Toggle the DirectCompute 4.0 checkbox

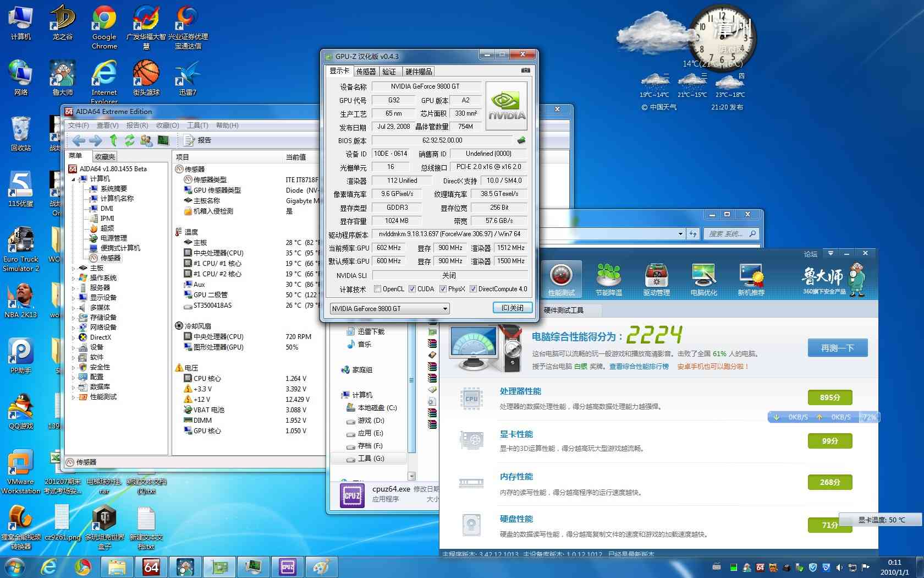[x=473, y=289]
